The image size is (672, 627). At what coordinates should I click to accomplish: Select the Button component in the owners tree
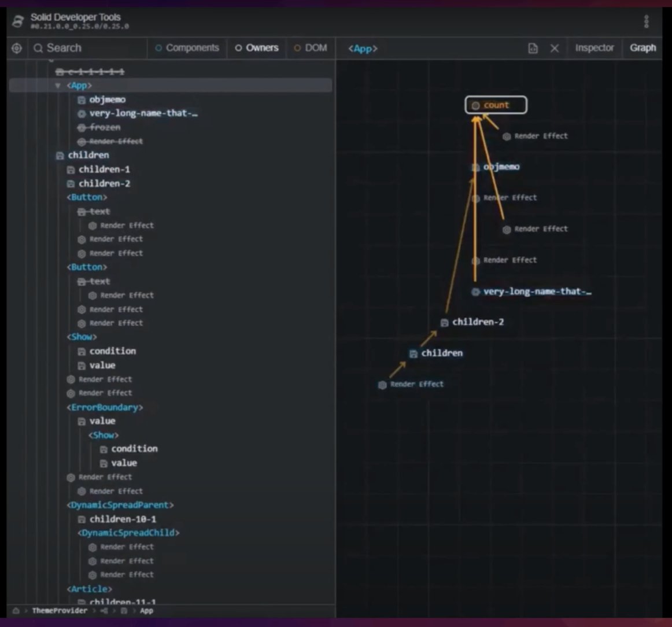87,197
